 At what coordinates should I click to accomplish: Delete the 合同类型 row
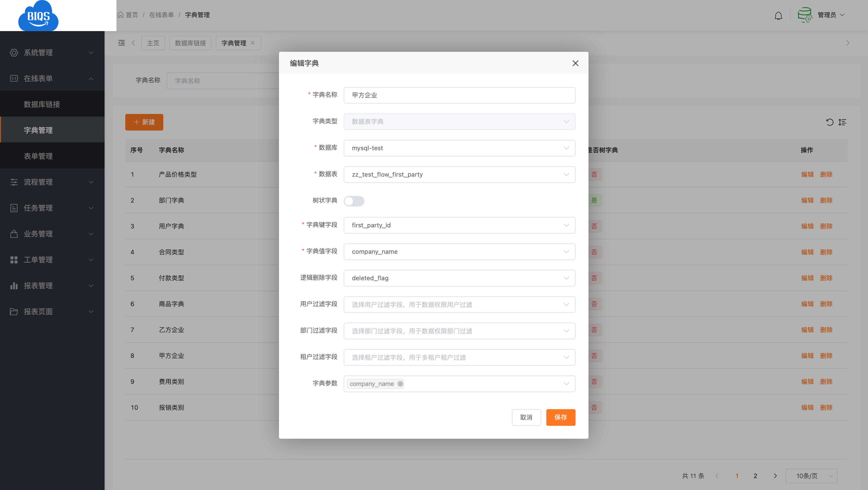pyautogui.click(x=826, y=252)
